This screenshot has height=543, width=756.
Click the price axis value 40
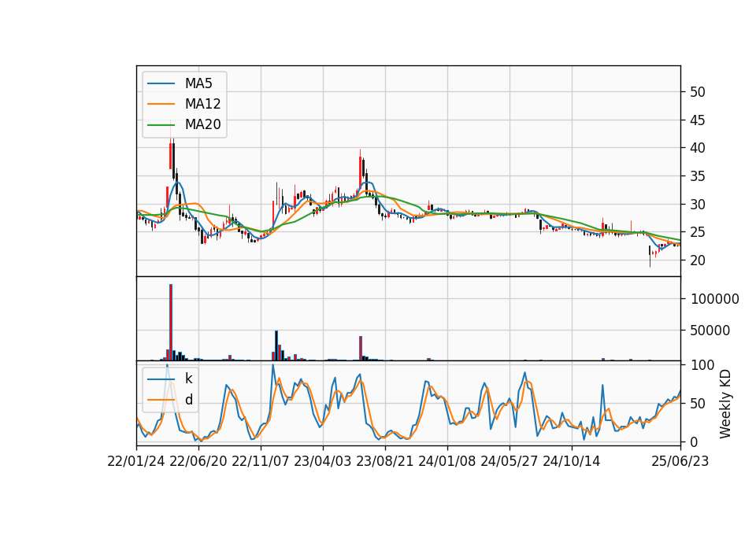[x=697, y=148]
